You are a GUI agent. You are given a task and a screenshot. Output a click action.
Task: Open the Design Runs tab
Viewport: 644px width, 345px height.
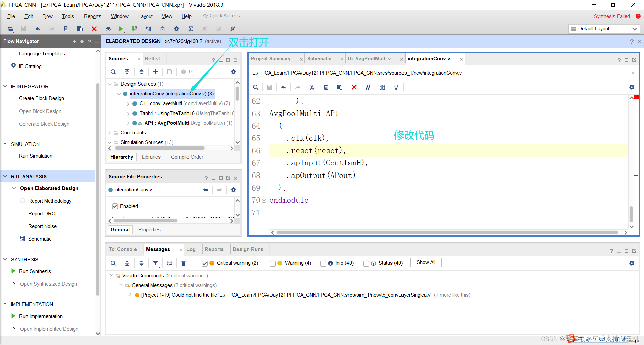(248, 249)
